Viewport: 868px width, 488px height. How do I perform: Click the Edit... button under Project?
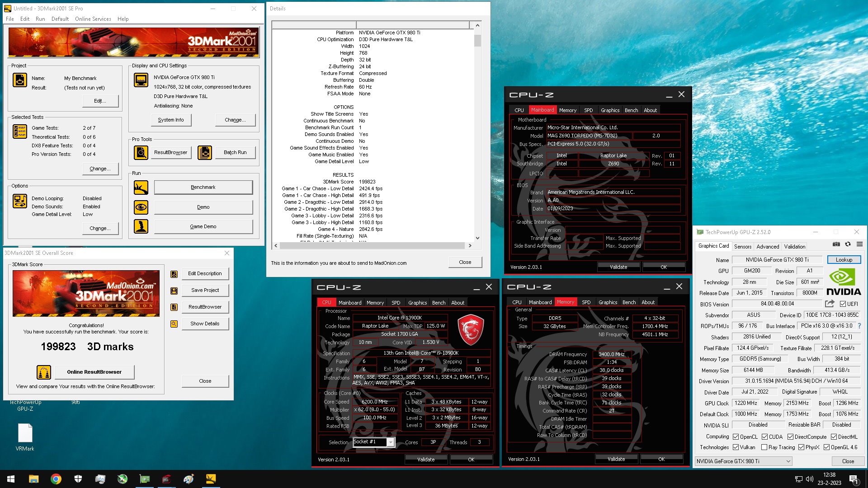point(100,101)
